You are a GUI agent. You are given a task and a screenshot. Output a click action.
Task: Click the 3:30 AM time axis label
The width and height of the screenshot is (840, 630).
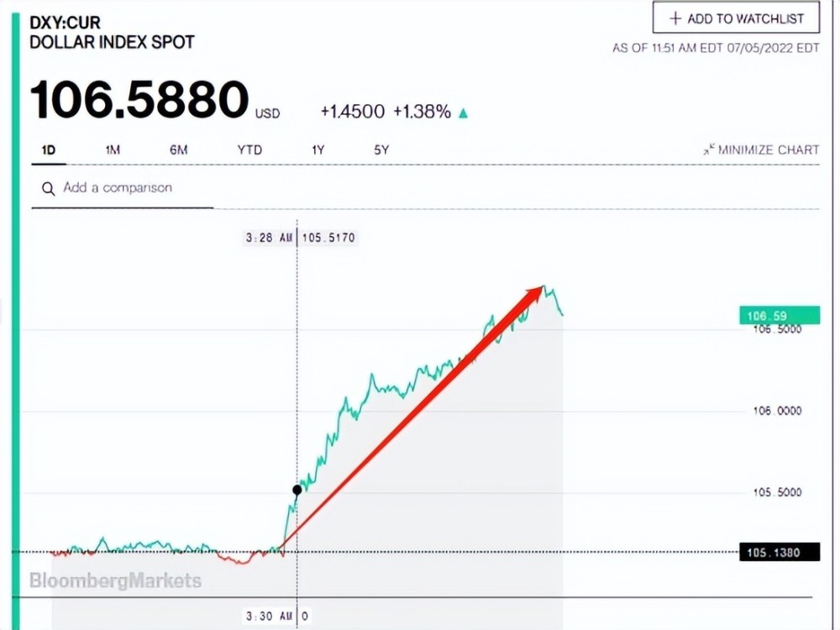(269, 616)
